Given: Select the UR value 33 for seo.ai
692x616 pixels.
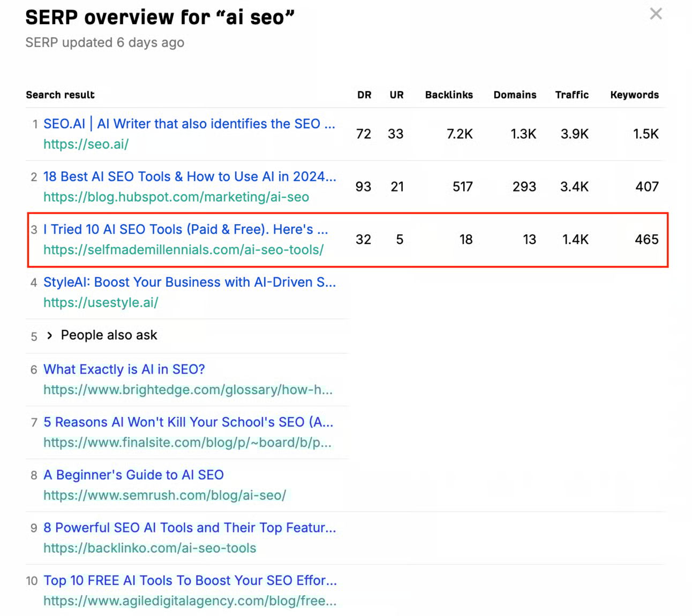Looking at the screenshot, I should (x=396, y=134).
